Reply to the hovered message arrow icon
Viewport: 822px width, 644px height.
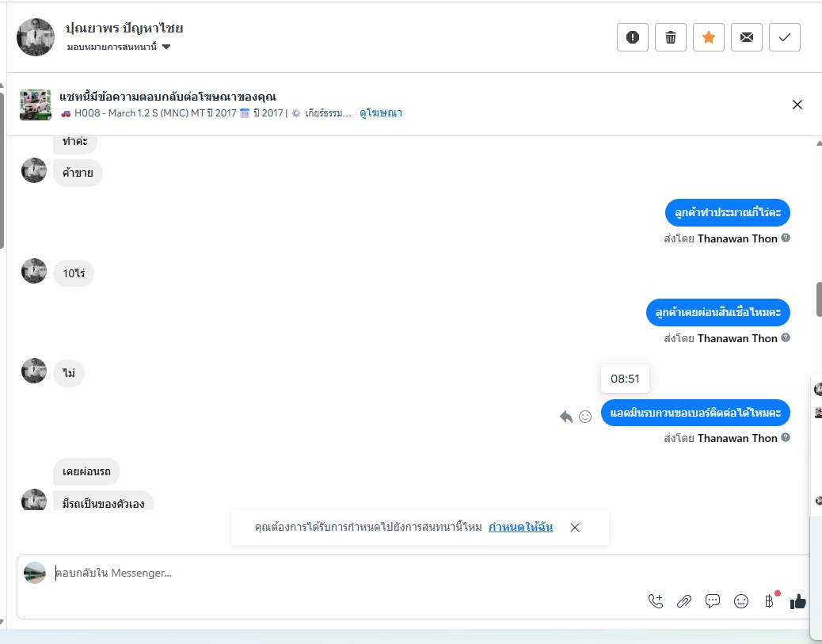(565, 417)
